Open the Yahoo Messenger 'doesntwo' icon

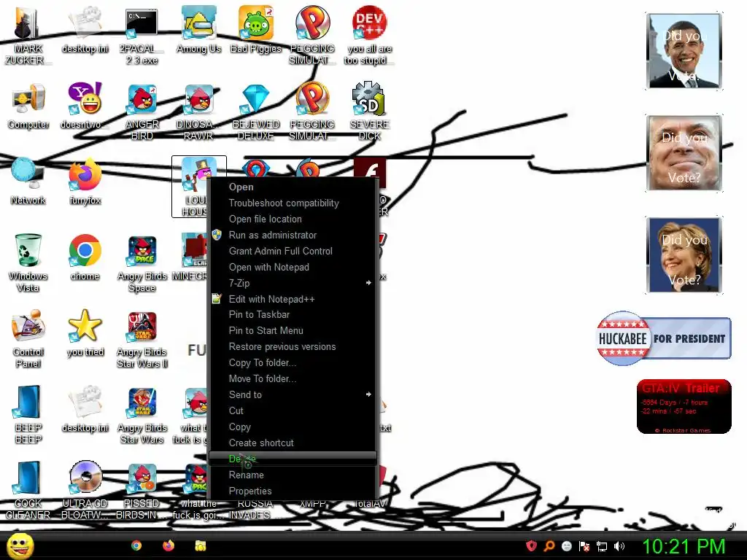(85, 106)
